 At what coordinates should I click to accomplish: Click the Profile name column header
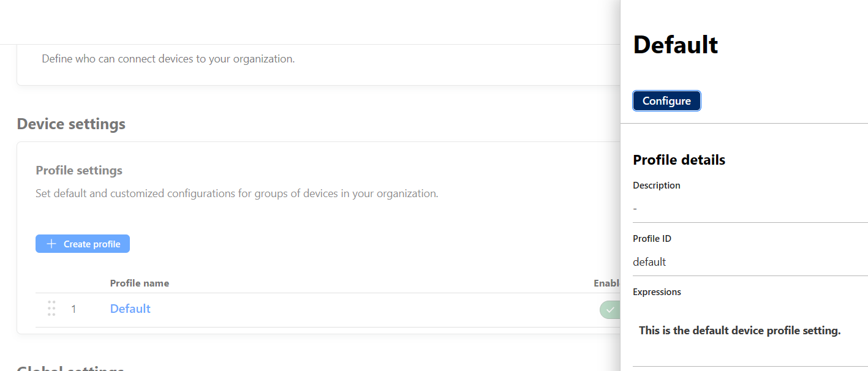(x=139, y=283)
